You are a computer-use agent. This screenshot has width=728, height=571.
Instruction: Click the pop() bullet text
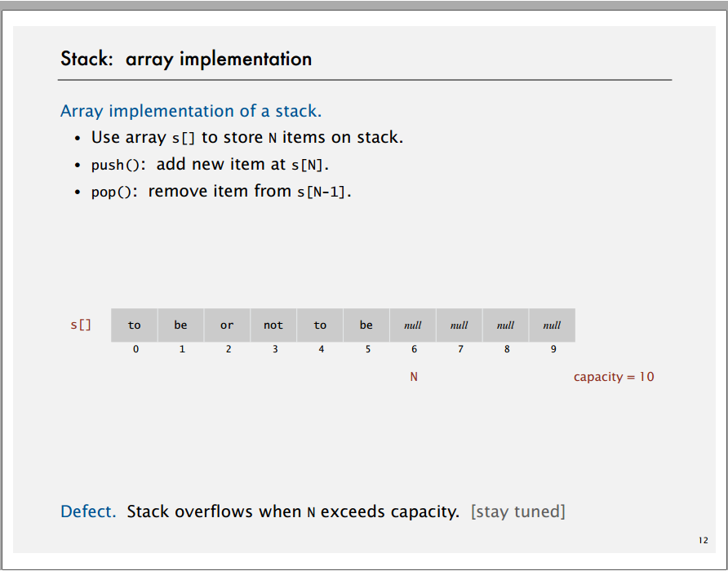click(x=221, y=191)
